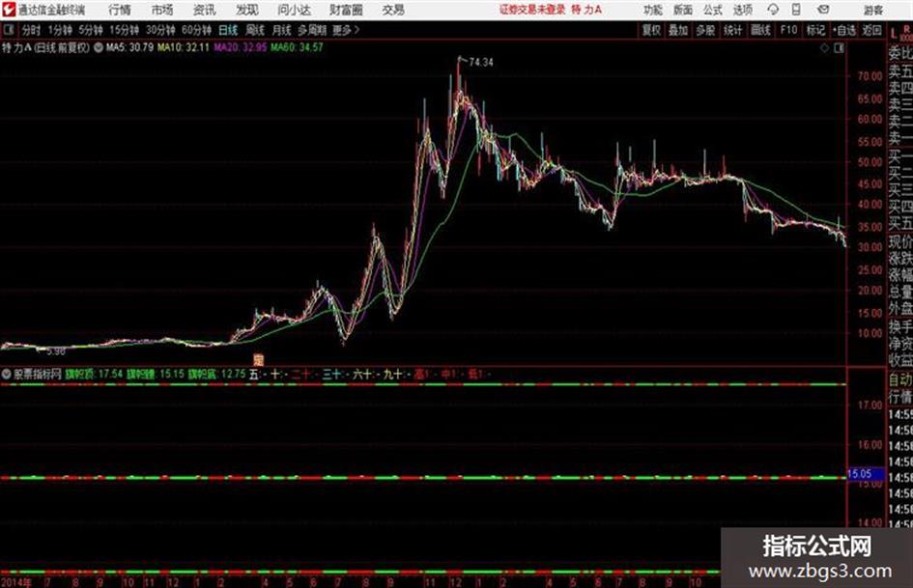Click the green value 15.15 in indicator row
Viewport: 913px width, 588px height.
pos(172,374)
